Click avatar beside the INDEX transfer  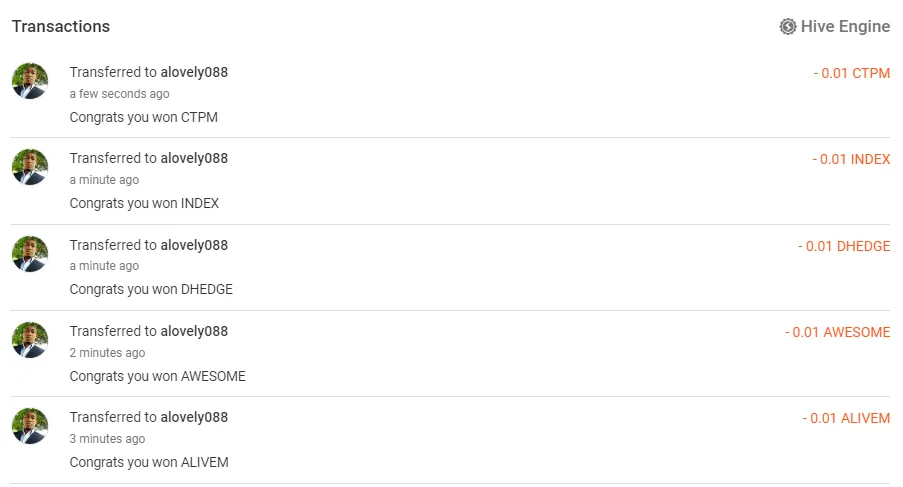tap(30, 167)
